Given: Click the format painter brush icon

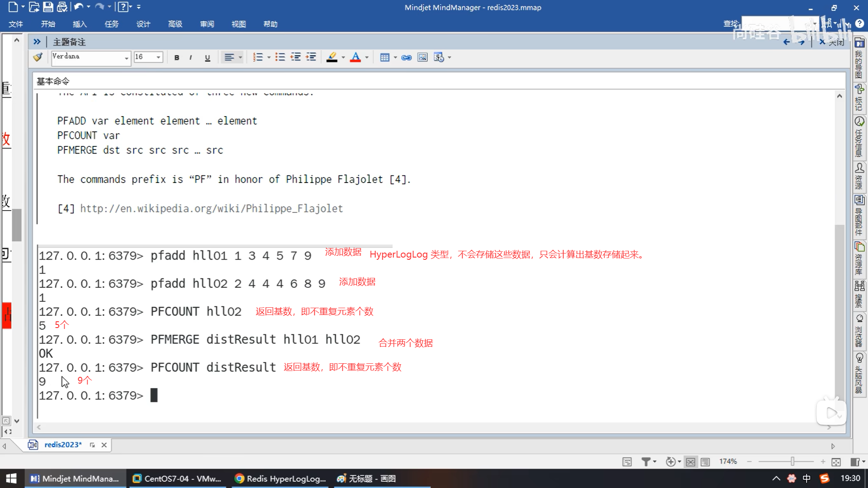Looking at the screenshot, I should (x=38, y=57).
